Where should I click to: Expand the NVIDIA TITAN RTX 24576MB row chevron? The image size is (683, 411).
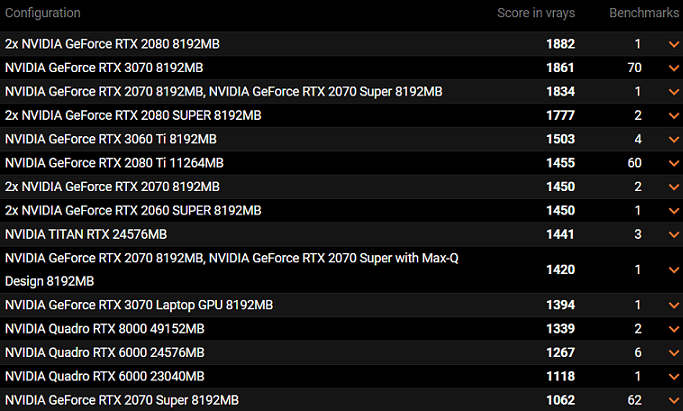tap(673, 235)
